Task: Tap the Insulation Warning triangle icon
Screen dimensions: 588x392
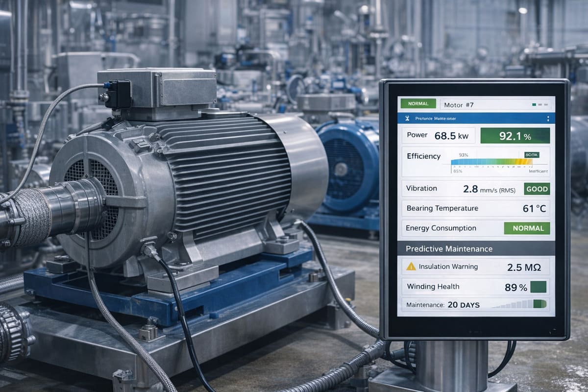Action: point(411,267)
